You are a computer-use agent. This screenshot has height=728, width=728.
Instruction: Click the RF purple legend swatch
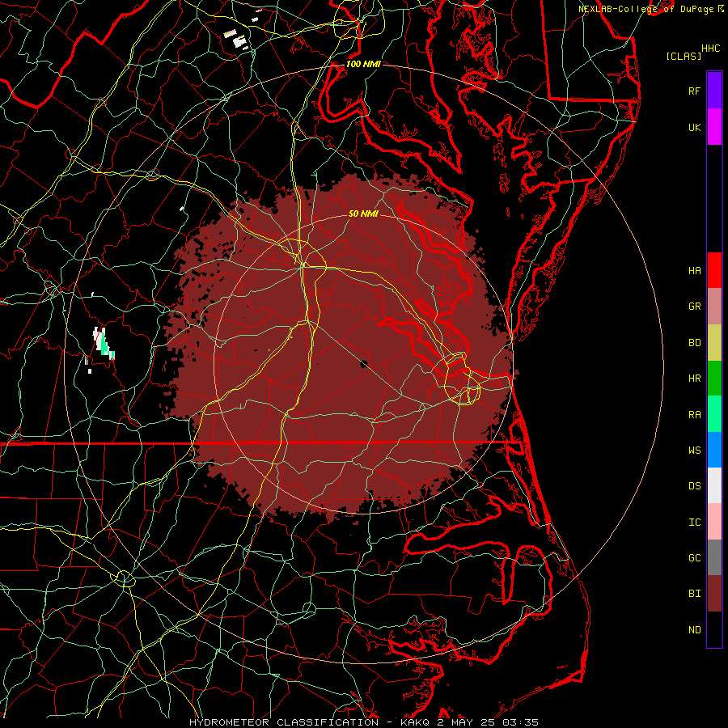[x=714, y=91]
